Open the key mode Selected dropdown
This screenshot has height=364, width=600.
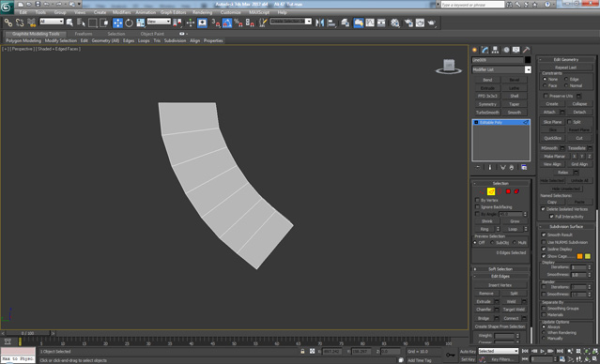(x=499, y=351)
